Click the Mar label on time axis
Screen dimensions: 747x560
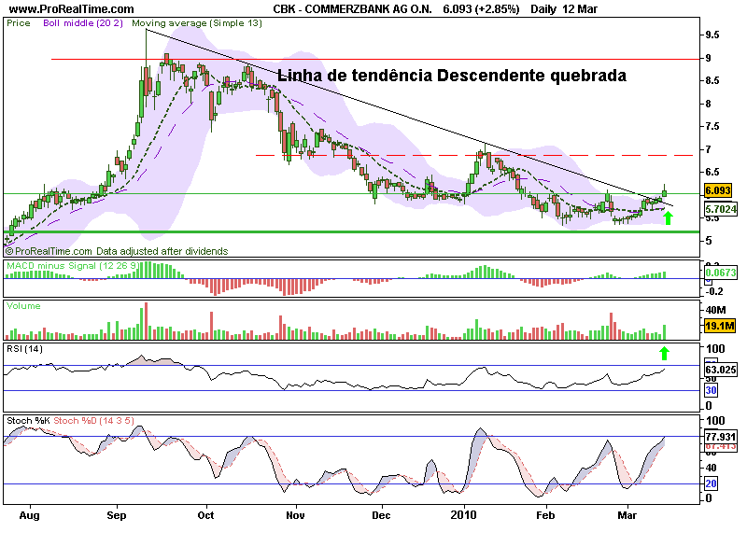point(627,515)
